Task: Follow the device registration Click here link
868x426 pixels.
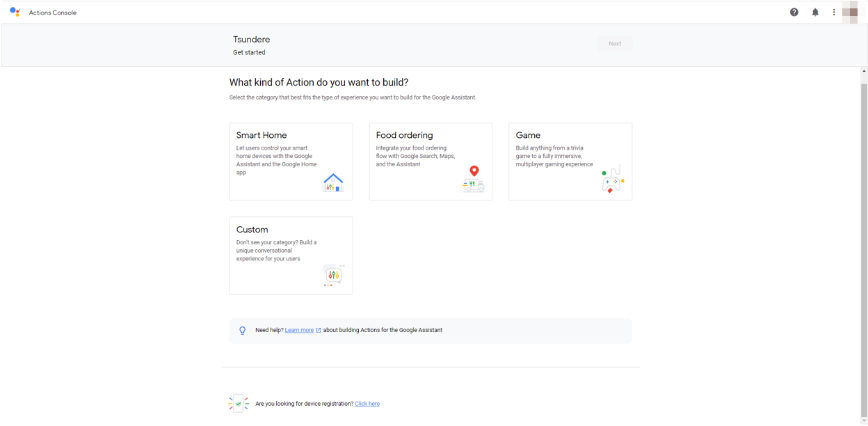Action: 367,404
